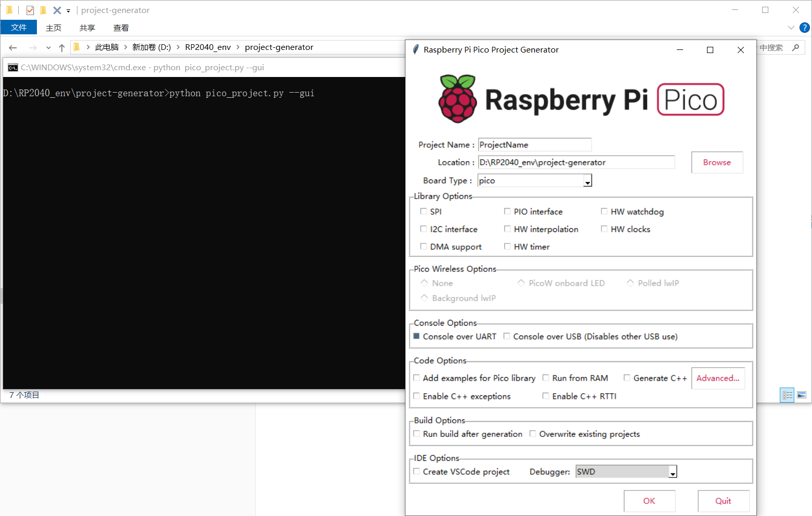
Task: Click the delete X quick access icon
Action: click(57, 10)
